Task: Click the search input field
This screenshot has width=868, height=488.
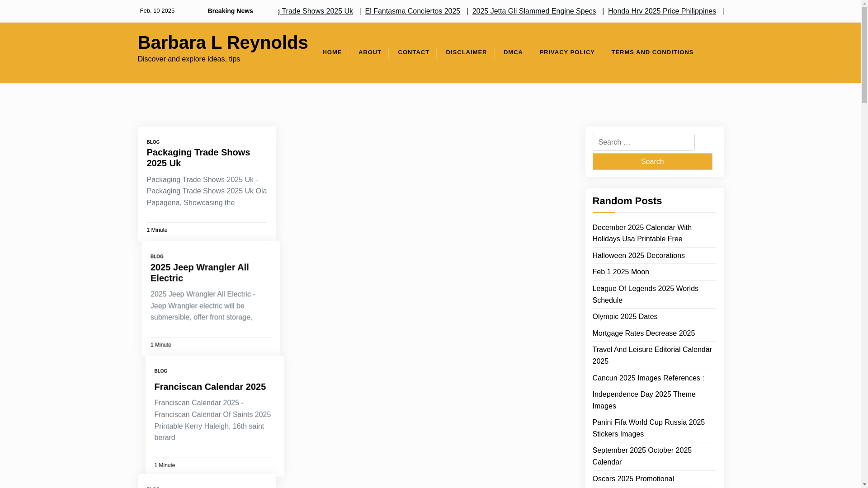Action: click(643, 142)
